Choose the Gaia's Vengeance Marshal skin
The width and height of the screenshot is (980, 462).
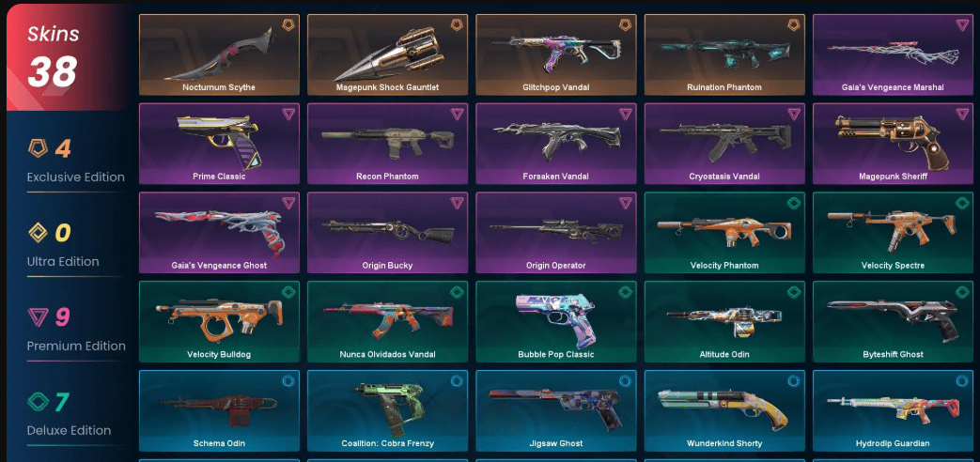point(893,55)
